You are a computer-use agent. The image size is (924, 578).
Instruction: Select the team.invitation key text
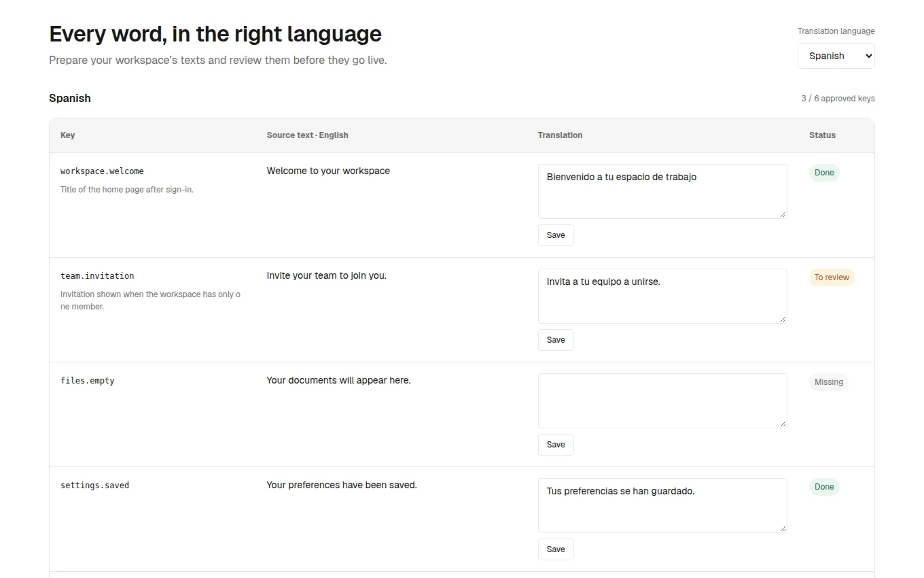[x=97, y=276]
